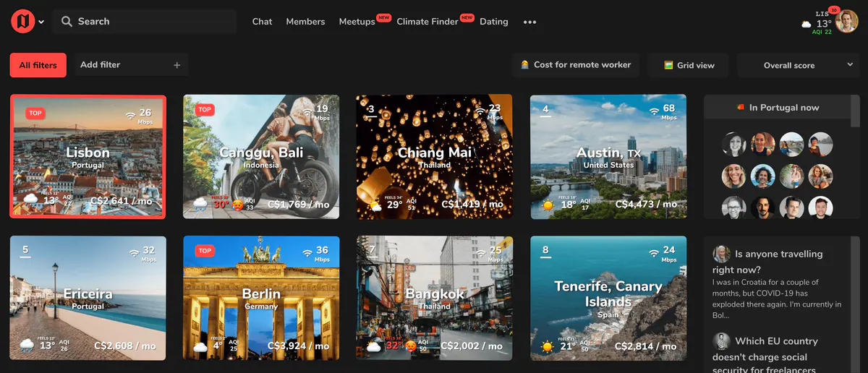Click C$1,769 / mo price on Canggu

[299, 205]
